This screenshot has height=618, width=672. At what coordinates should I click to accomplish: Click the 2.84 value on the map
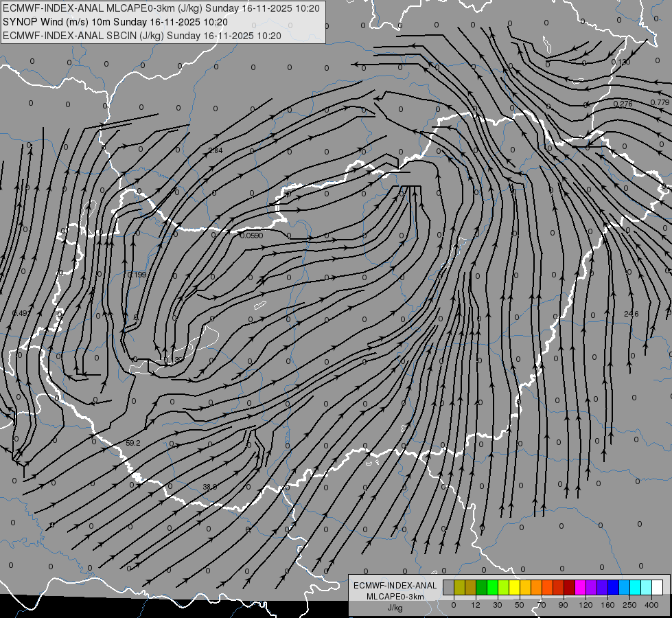point(216,150)
